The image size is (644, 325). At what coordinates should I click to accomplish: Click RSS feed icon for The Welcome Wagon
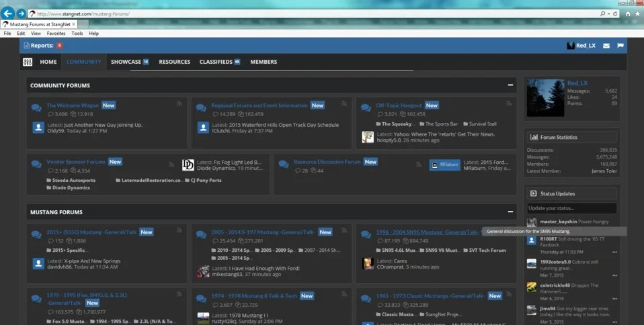pyautogui.click(x=179, y=104)
